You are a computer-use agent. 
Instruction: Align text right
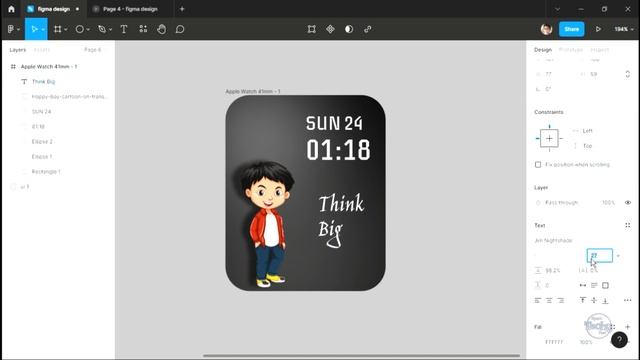pos(561,300)
